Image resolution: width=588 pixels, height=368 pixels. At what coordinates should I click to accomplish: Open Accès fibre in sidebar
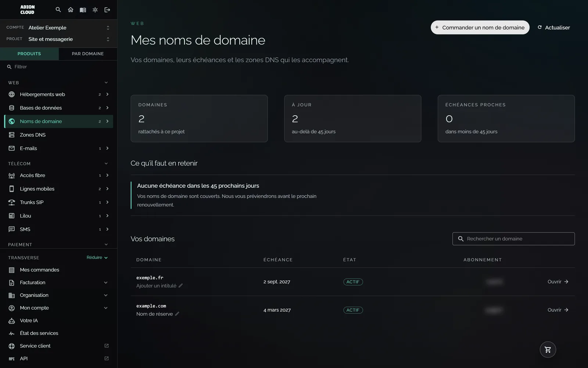pos(59,176)
